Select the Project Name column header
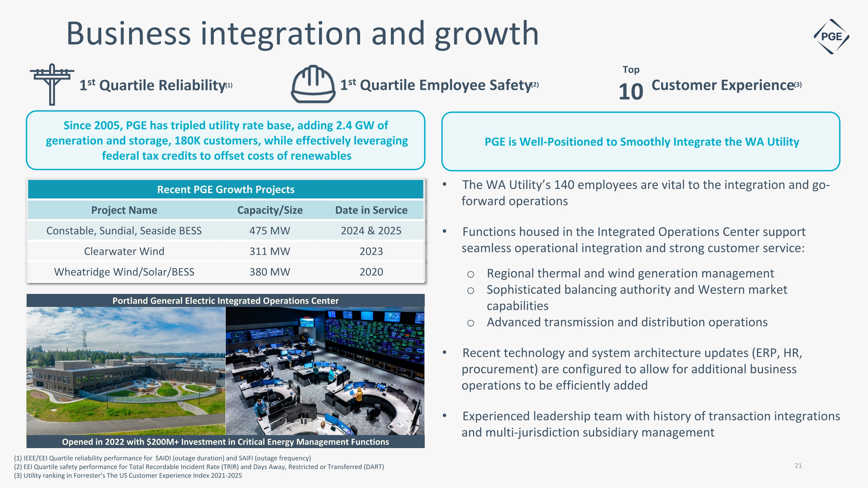 pos(124,210)
